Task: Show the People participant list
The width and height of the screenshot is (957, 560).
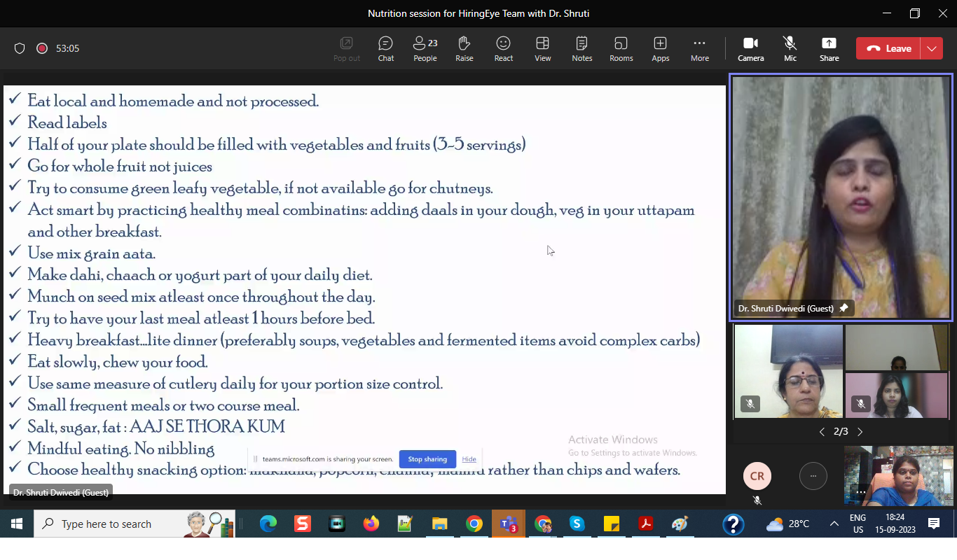Action: (425, 49)
